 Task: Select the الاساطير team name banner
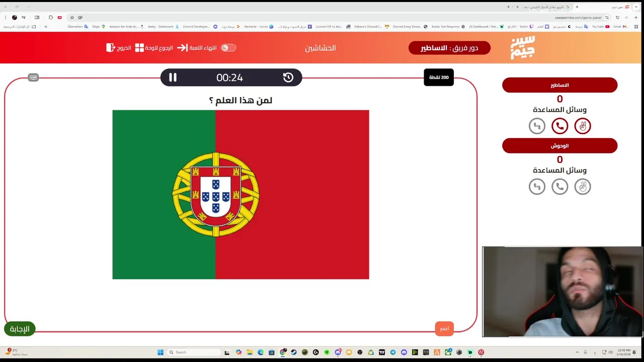559,85
